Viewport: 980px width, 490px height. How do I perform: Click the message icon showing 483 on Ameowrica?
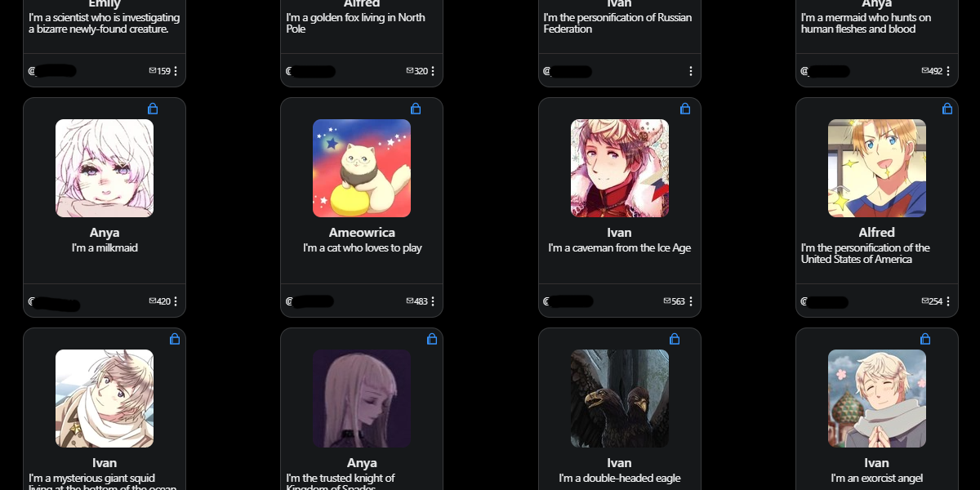(x=410, y=301)
